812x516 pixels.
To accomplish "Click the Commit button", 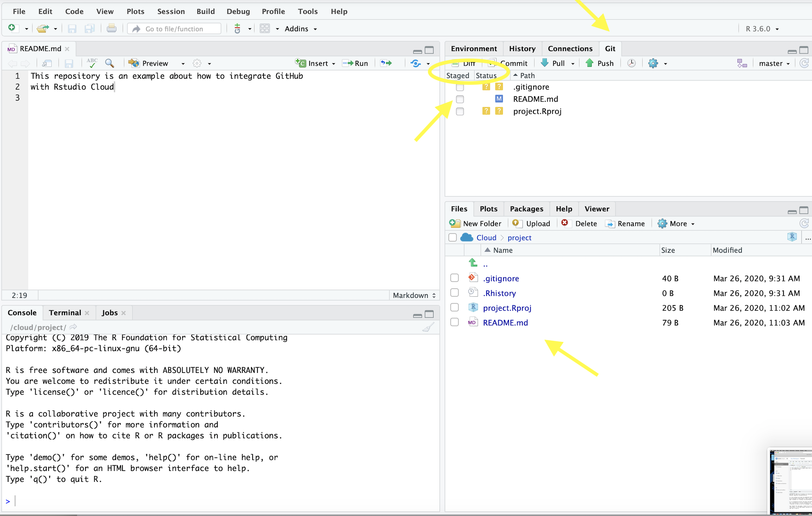I will (x=508, y=63).
